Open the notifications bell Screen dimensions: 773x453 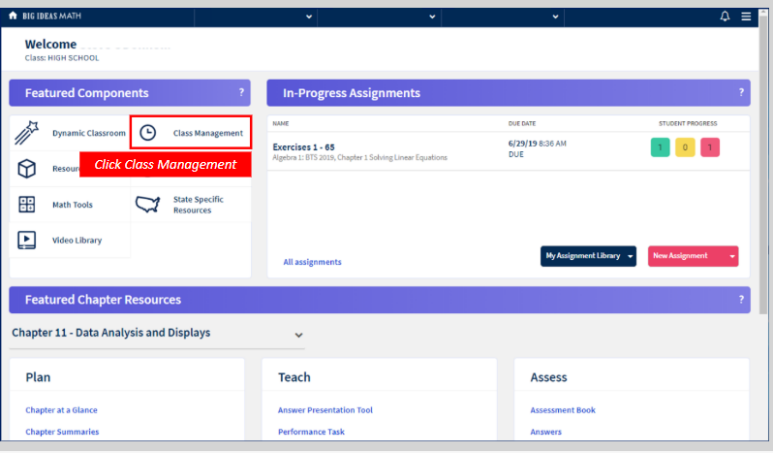[725, 16]
